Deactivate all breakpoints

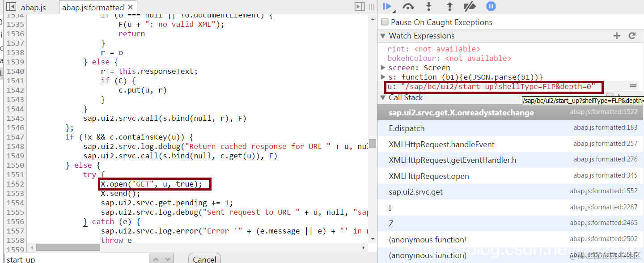point(470,6)
